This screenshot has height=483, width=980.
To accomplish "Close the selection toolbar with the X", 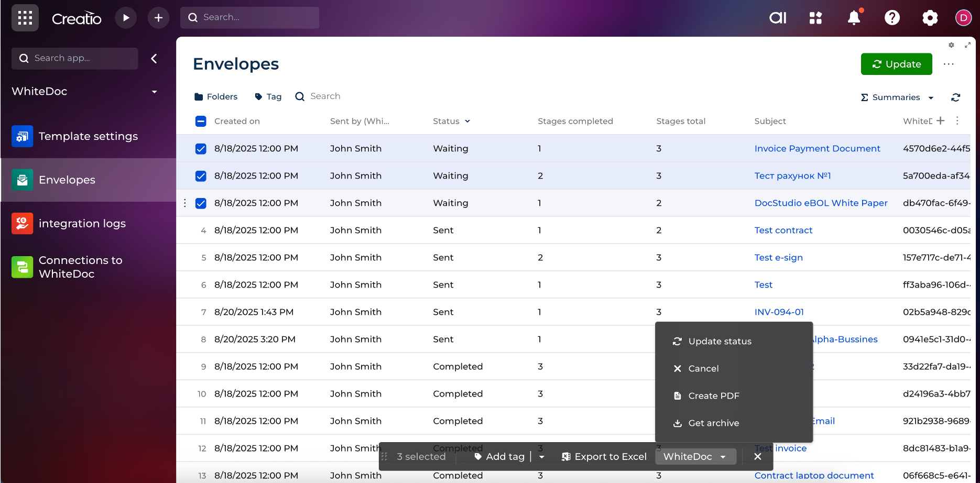I will 758,456.
